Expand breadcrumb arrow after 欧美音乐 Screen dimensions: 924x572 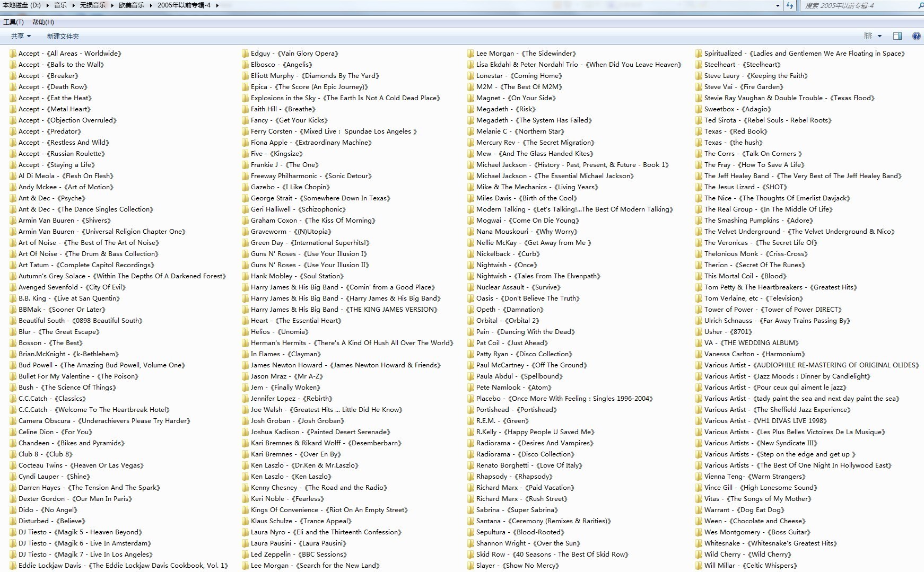click(x=151, y=5)
